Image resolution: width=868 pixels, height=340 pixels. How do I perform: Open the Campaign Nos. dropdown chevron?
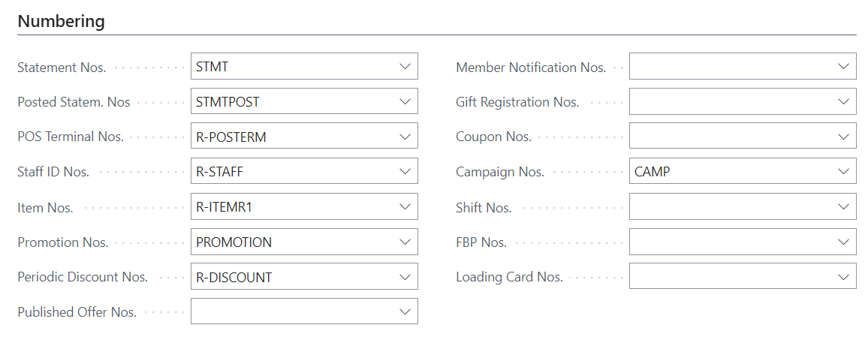[x=843, y=172]
